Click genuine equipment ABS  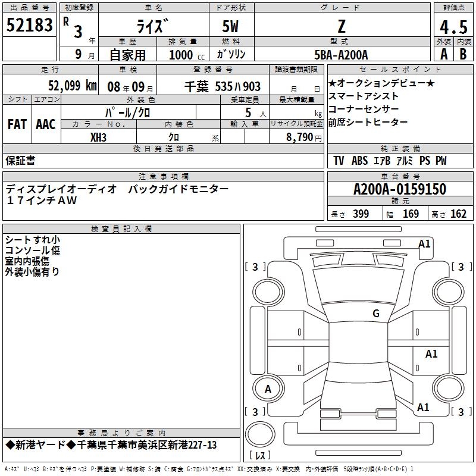[360, 161]
